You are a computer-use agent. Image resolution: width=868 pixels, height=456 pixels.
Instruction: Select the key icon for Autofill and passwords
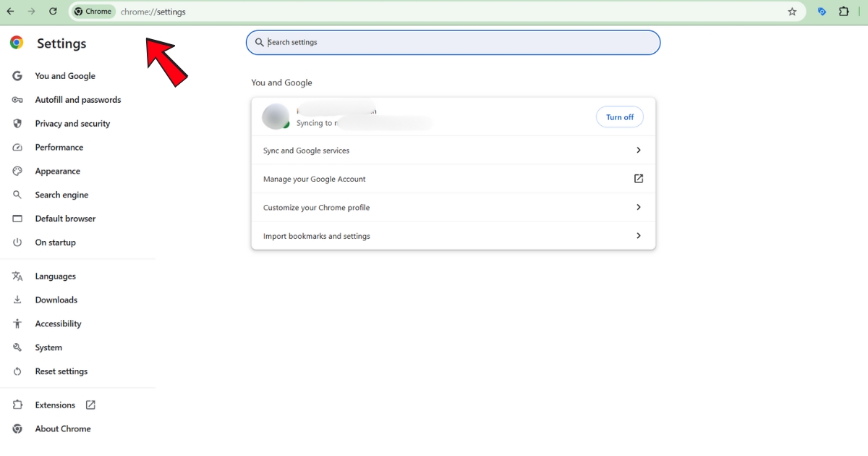click(17, 99)
